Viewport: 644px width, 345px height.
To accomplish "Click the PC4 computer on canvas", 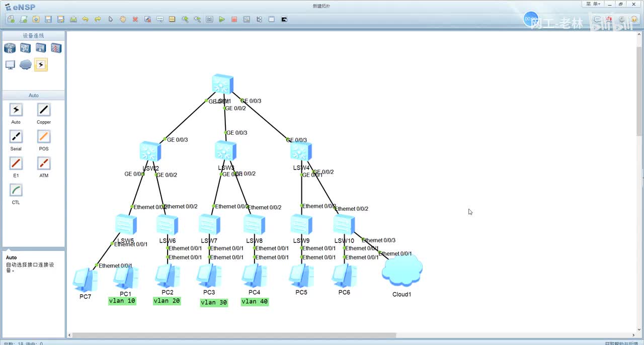I will pyautogui.click(x=254, y=276).
